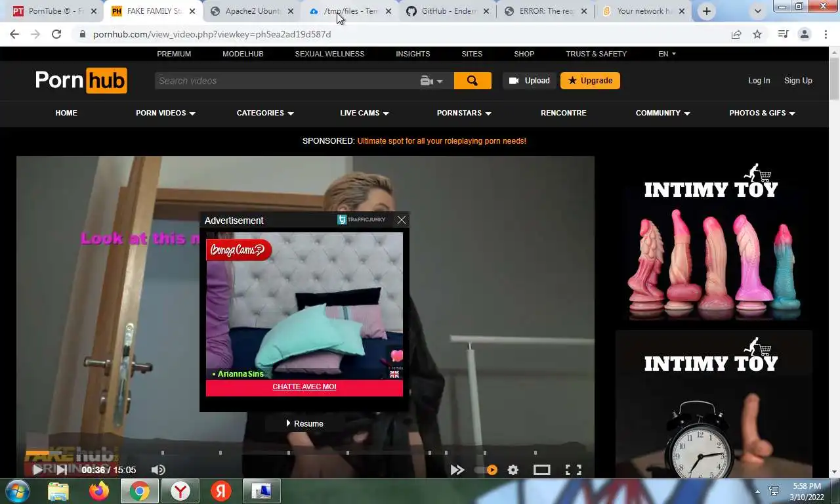Open the Sponsored roleplaying link
This screenshot has height=504, width=840.
pyautogui.click(x=442, y=141)
